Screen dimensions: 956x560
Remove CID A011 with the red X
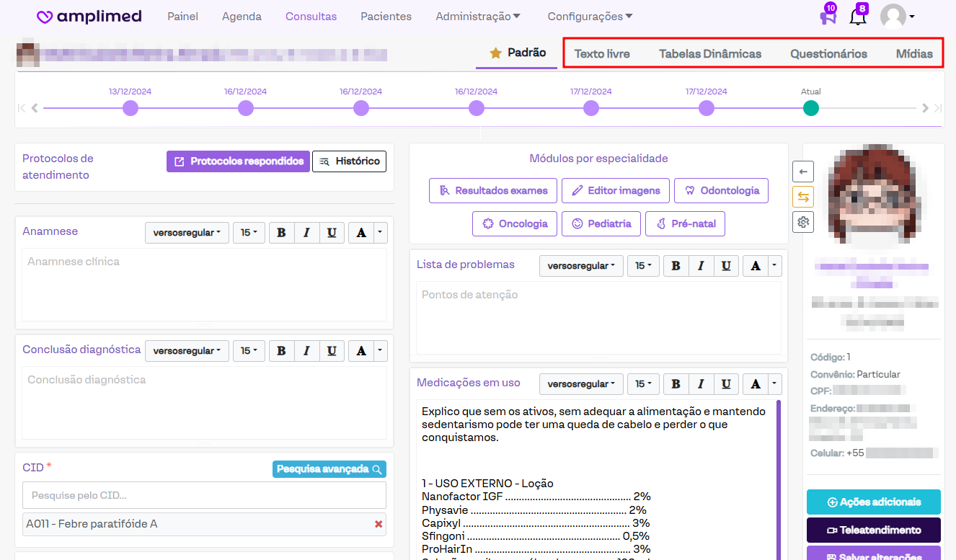(379, 524)
